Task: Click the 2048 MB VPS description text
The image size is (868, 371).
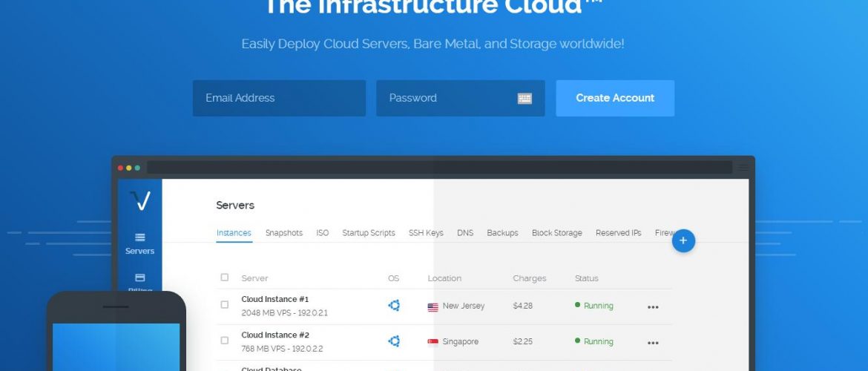Action: tap(285, 313)
